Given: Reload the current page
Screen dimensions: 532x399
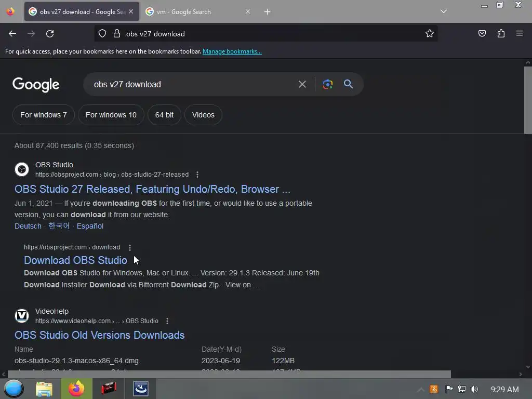Looking at the screenshot, I should pyautogui.click(x=50, y=34).
